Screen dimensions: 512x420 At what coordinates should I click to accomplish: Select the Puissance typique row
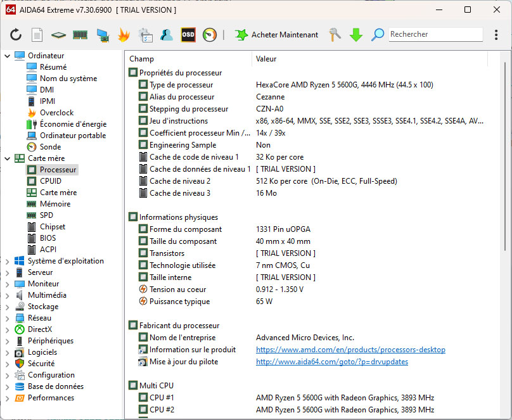307,302
